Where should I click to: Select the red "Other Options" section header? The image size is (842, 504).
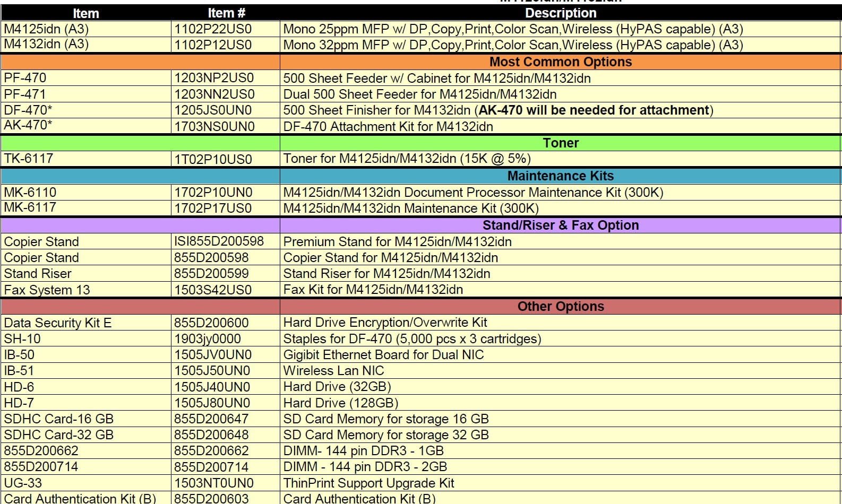point(560,306)
